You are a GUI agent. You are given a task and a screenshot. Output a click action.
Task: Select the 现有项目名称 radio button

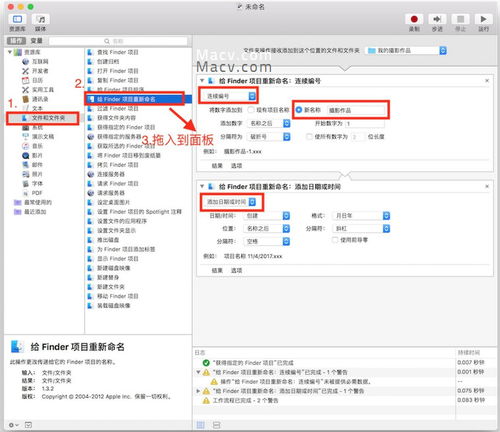[251, 110]
